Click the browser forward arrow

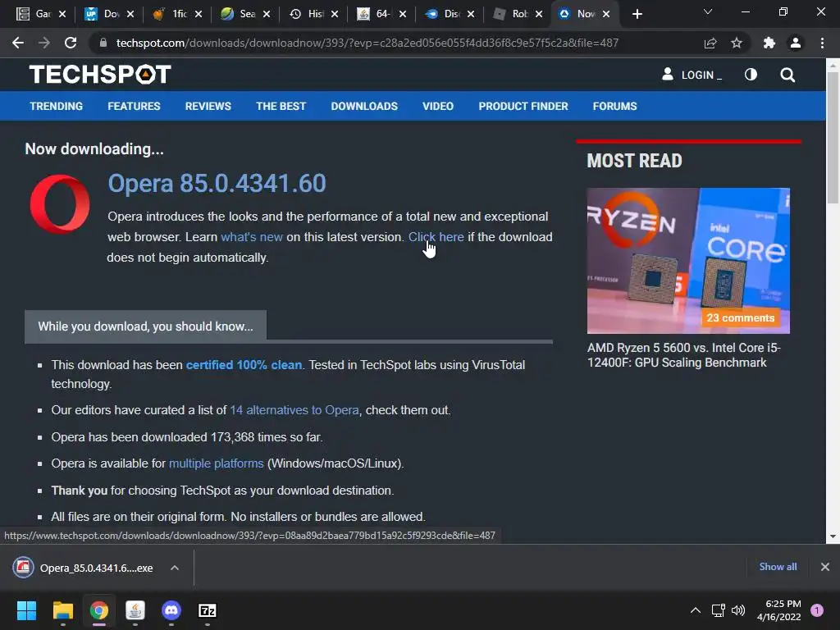click(x=44, y=43)
